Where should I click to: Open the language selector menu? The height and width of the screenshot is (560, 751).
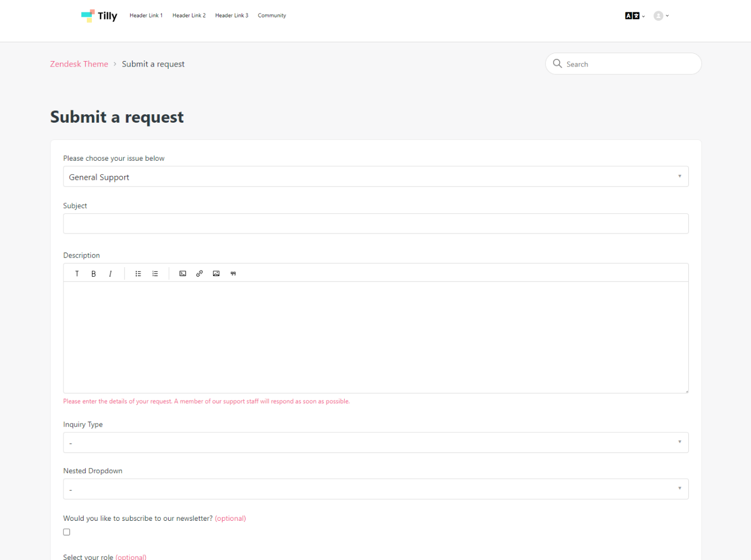[x=634, y=16]
